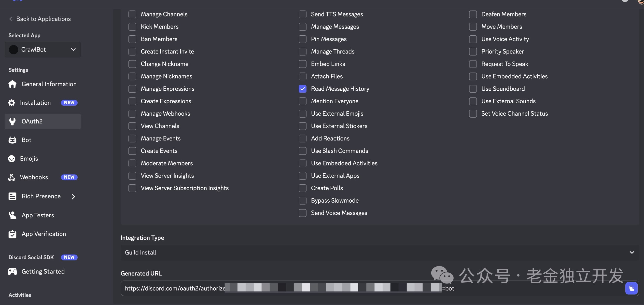Click the Webhooks icon in sidebar

[x=12, y=177]
